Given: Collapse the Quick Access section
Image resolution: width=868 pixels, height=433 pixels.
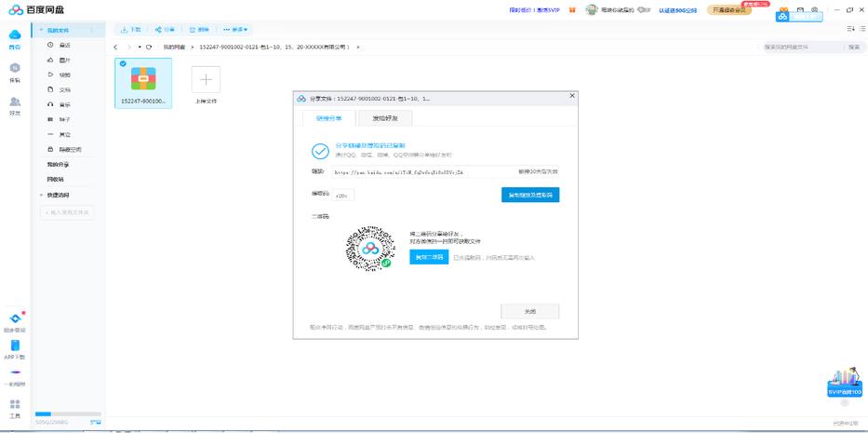Looking at the screenshot, I should 42,196.
